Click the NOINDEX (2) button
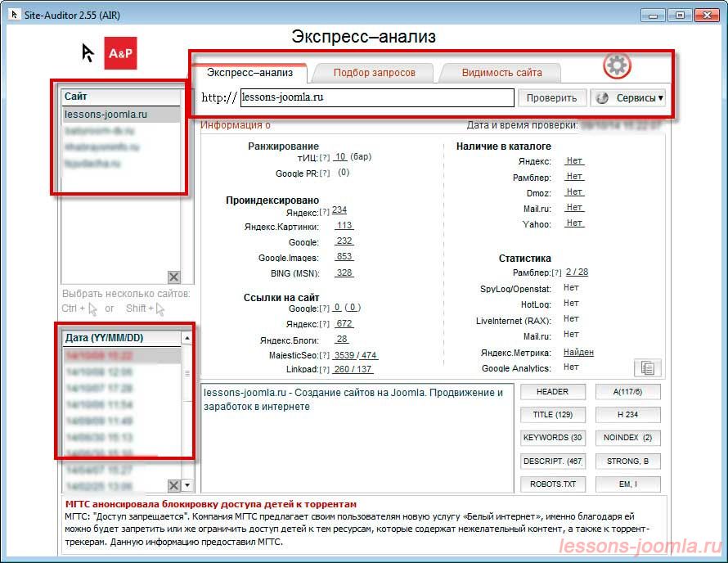Screen dimensions: 728x563 pos(627,438)
